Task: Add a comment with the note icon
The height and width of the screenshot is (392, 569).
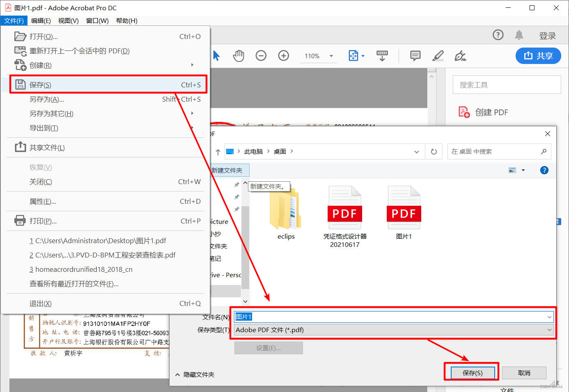Action: (x=415, y=56)
